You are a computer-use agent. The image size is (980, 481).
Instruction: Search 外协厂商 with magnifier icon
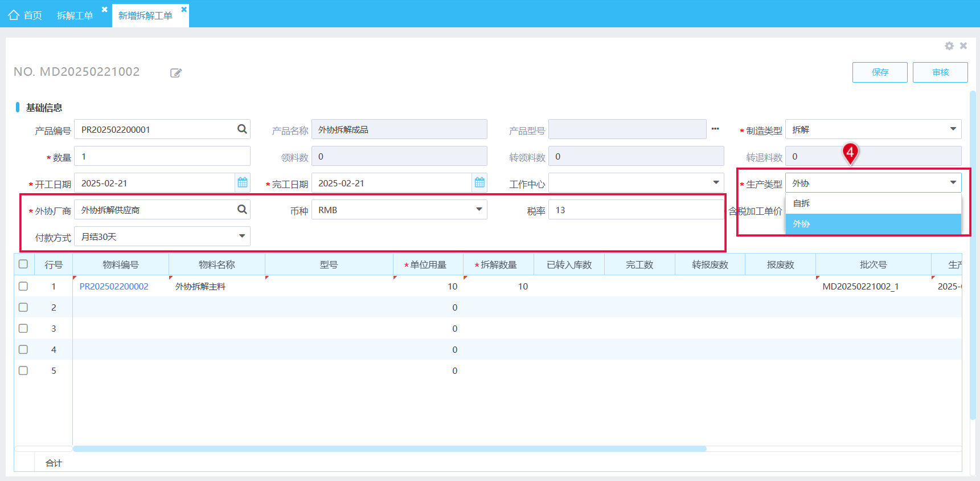coord(242,210)
